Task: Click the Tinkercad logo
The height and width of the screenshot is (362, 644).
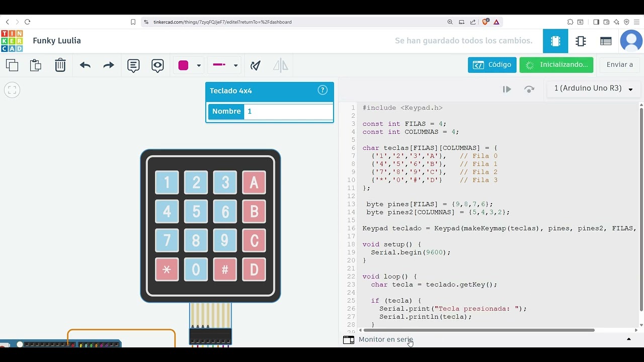Action: 12,41
